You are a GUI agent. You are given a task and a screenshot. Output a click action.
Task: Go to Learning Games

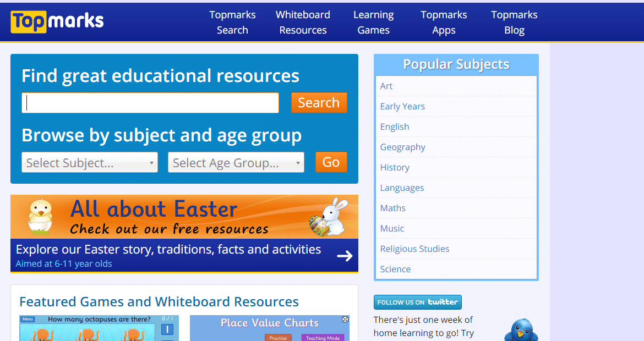373,22
